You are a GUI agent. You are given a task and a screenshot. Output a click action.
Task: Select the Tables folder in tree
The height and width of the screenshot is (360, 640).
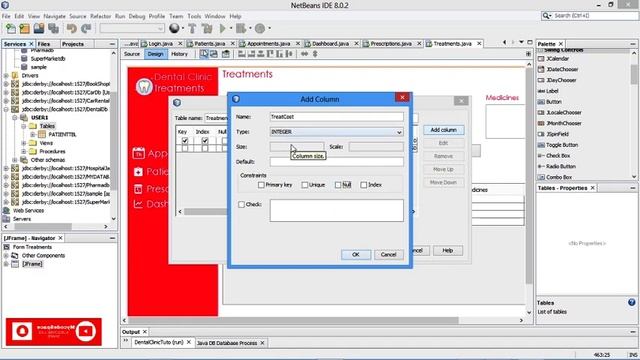point(47,126)
